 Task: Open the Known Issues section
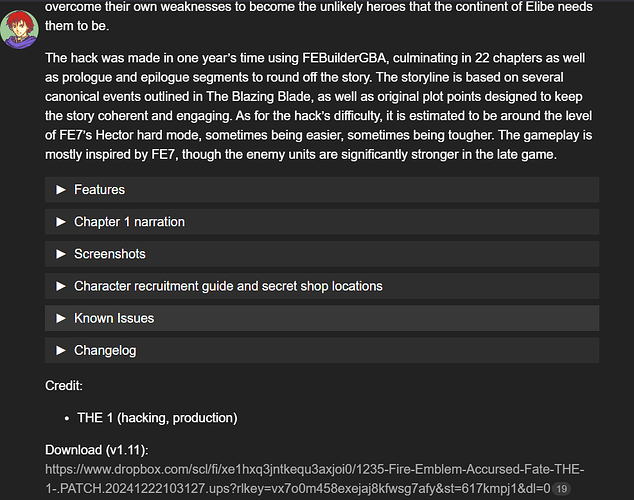pyautogui.click(x=114, y=318)
